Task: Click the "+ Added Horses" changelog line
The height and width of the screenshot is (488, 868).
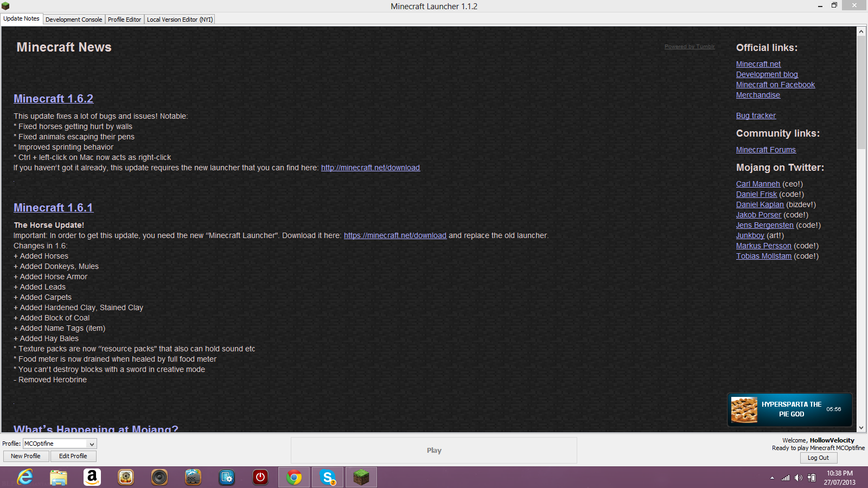Action: (x=41, y=256)
